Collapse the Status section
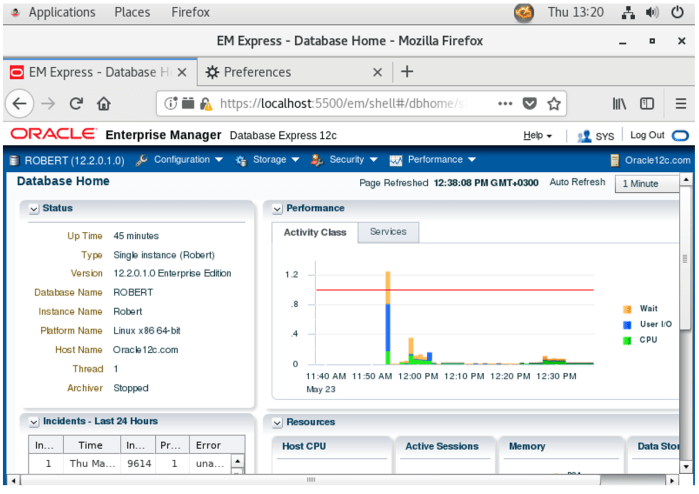This screenshot has height=494, width=699. 34,209
